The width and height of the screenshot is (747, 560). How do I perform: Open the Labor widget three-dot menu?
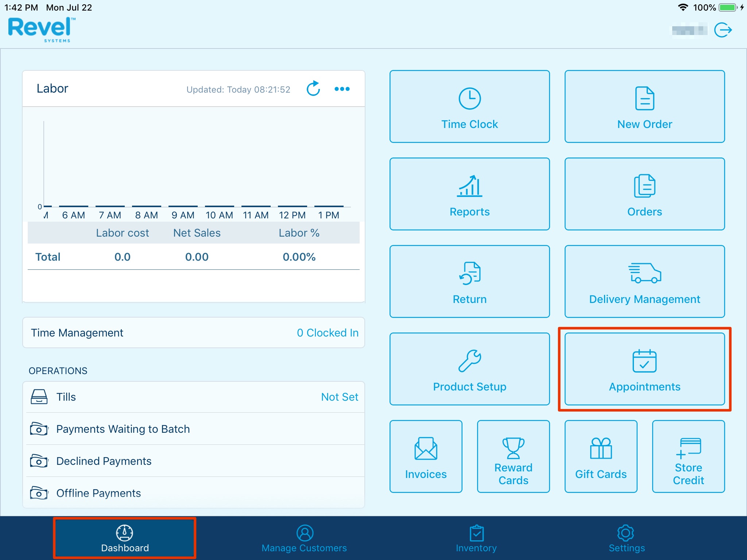pos(342,89)
